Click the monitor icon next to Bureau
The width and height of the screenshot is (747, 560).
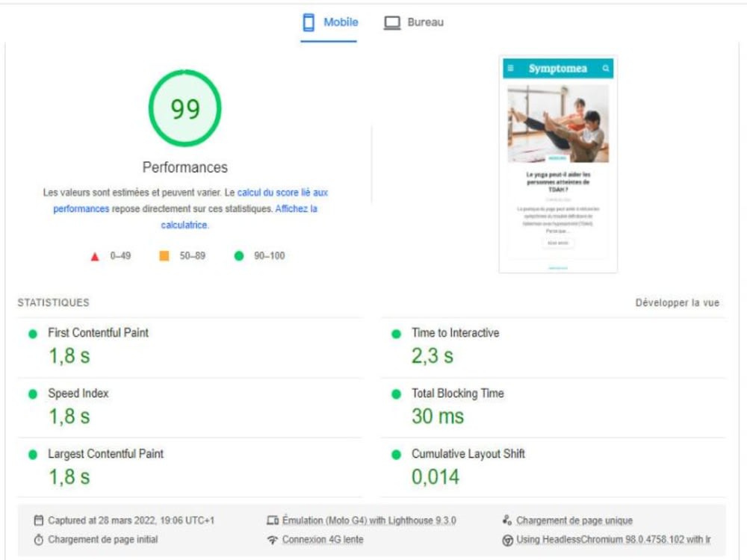click(x=391, y=22)
